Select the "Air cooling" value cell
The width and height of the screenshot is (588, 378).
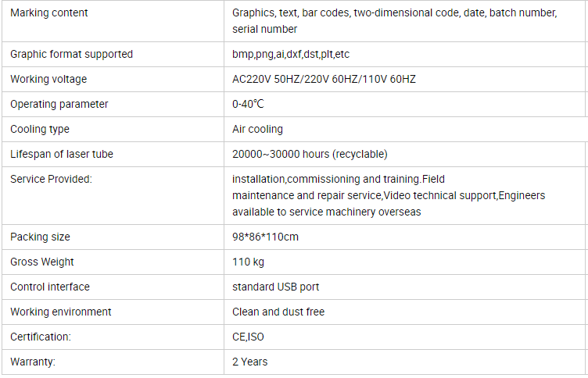(257, 130)
